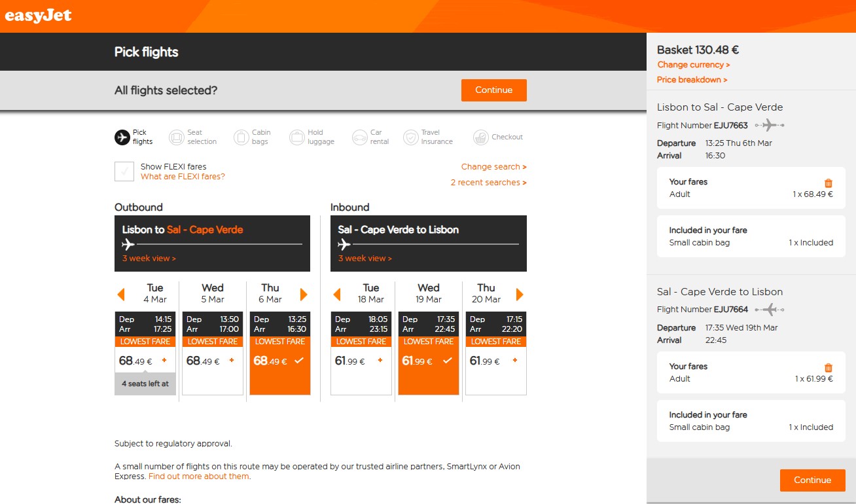Expand the 2 recent searches list
The image size is (856, 504).
(488, 183)
